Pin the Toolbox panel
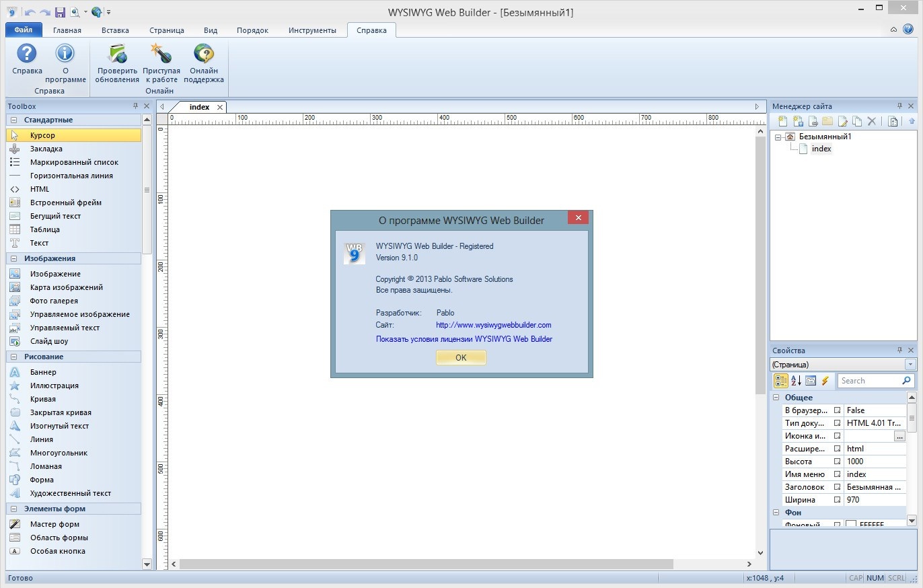Image resolution: width=923 pixels, height=588 pixels. 135,106
